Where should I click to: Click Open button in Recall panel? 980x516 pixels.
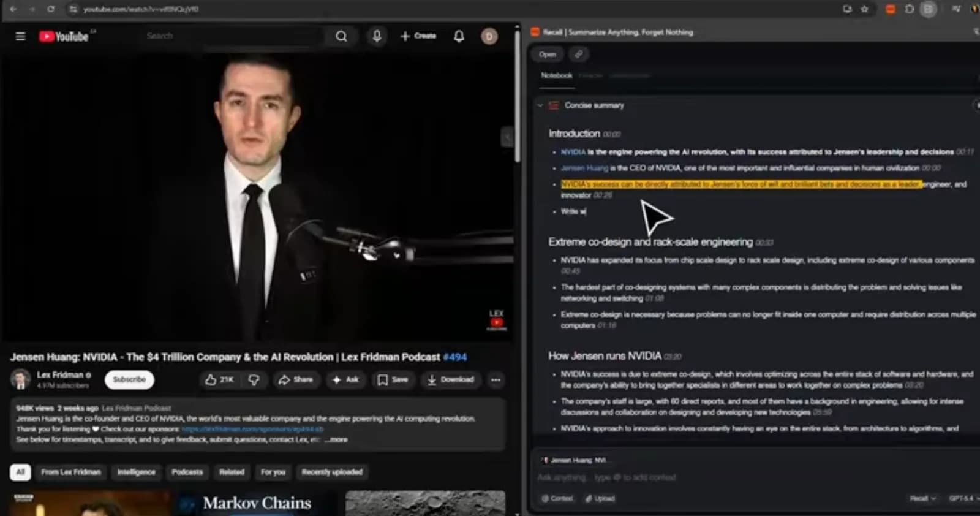click(x=548, y=55)
